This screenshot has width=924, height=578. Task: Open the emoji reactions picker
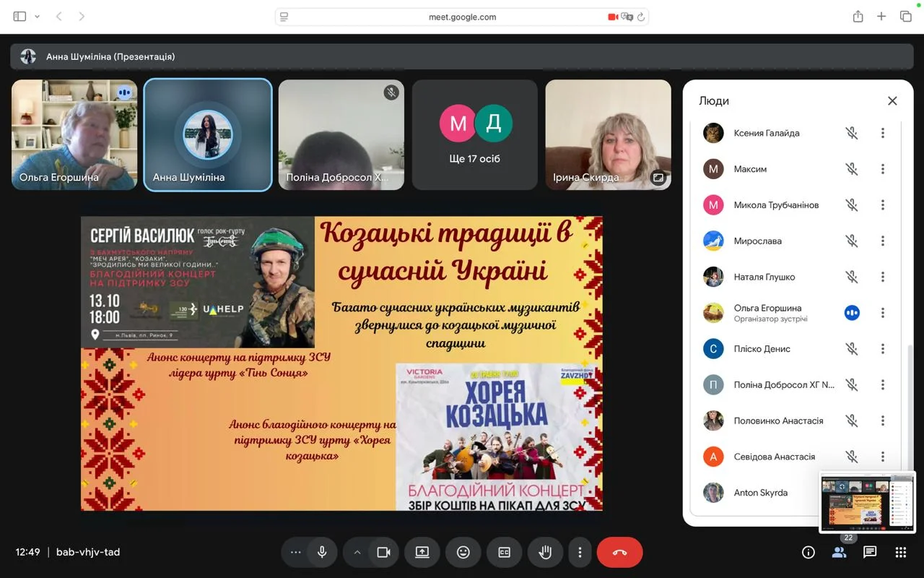[x=463, y=552]
